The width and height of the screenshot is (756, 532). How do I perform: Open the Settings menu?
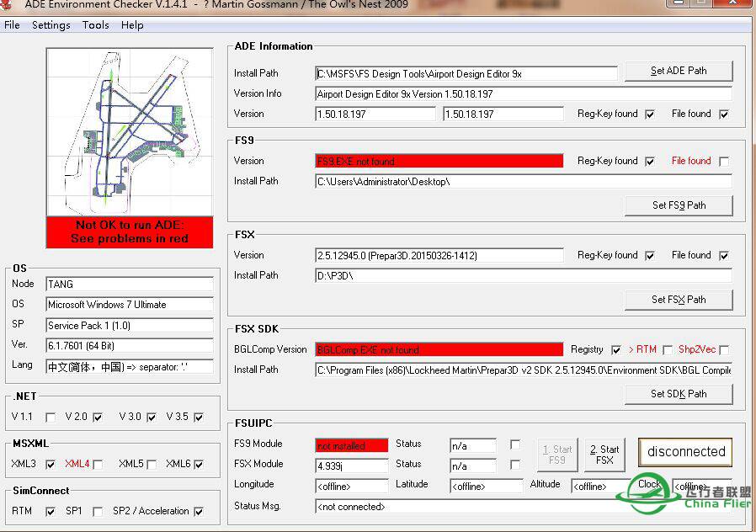(x=51, y=25)
